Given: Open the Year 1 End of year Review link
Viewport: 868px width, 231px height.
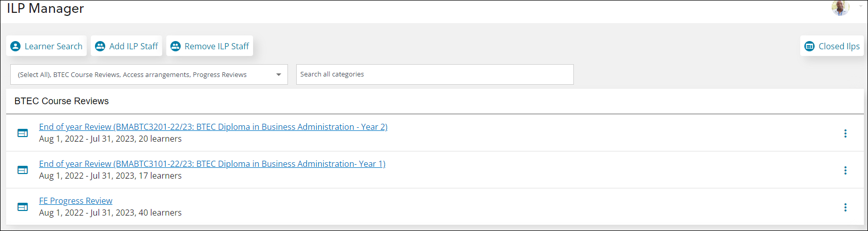Looking at the screenshot, I should [212, 164].
